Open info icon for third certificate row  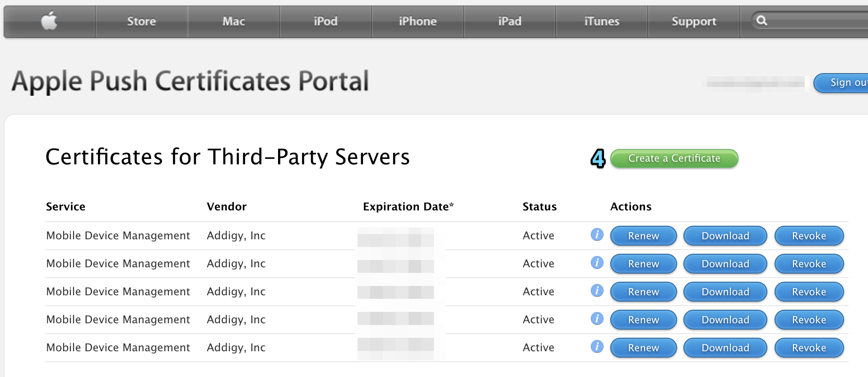click(x=597, y=291)
